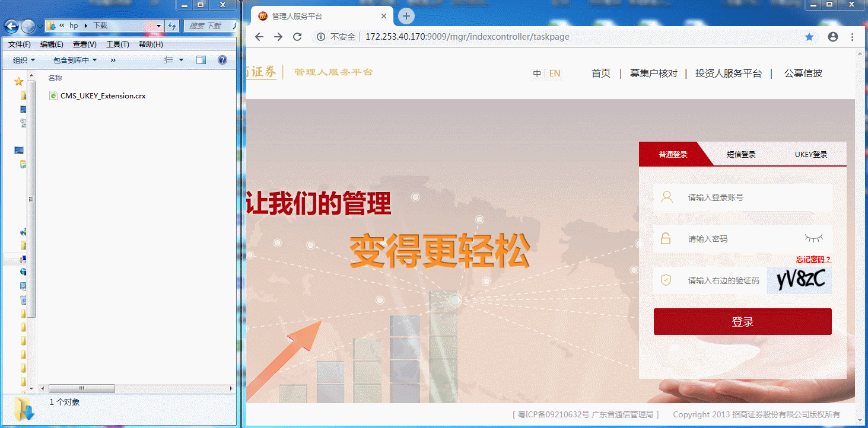Image resolution: width=868 pixels, height=428 pixels.
Task: Open the 帮助(H) menu
Action: coord(151,44)
